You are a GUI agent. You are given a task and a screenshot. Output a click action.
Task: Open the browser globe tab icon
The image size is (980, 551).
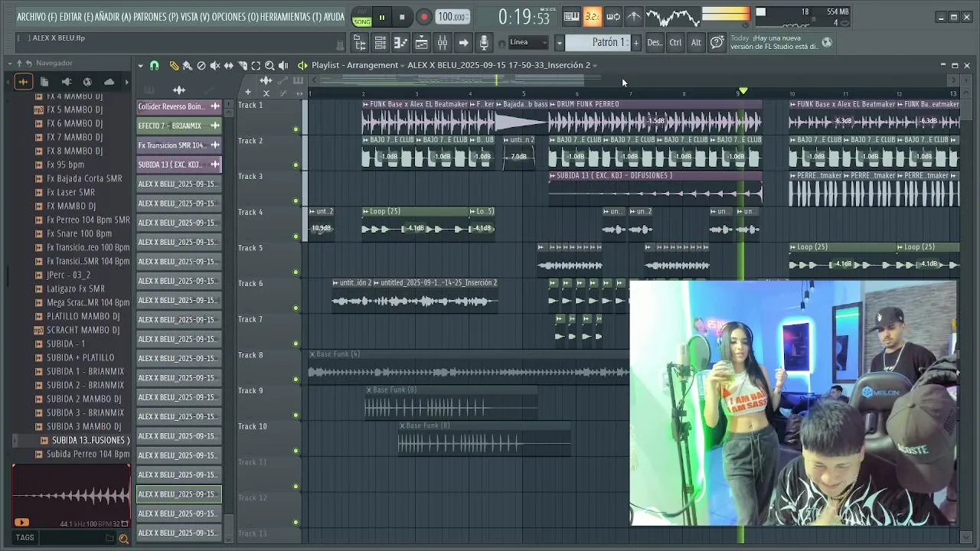87,82
